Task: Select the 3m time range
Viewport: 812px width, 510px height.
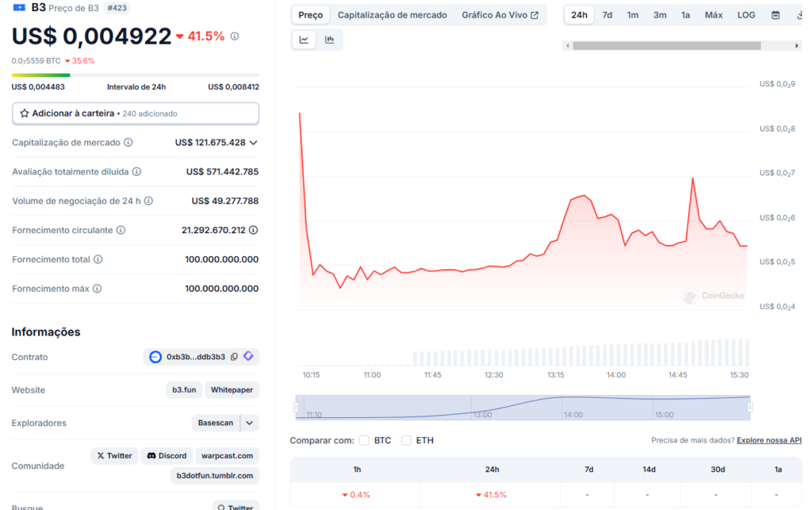Action: 660,15
